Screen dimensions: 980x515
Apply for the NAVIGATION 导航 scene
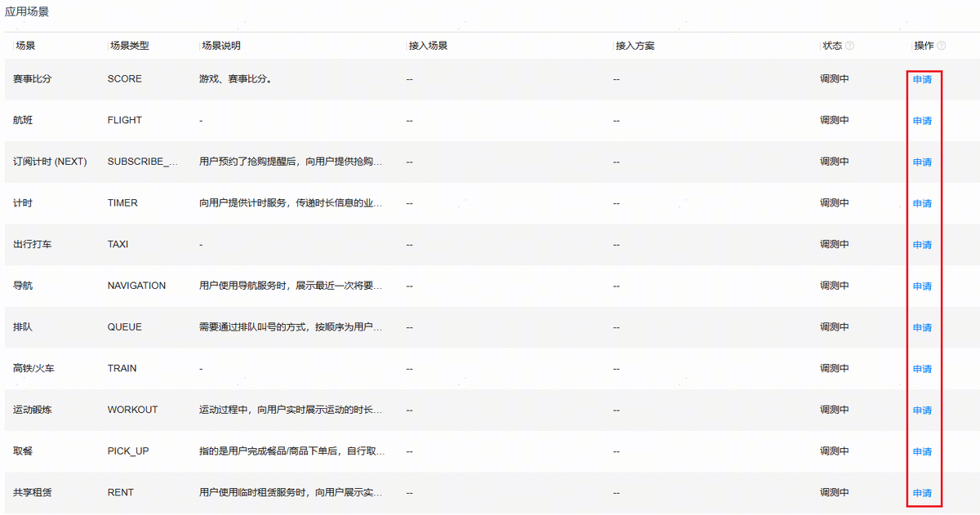(x=922, y=286)
